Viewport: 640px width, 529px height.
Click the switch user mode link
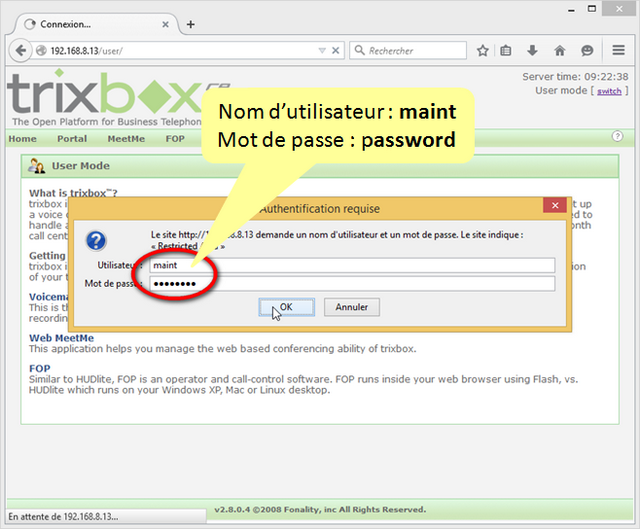[x=609, y=91]
